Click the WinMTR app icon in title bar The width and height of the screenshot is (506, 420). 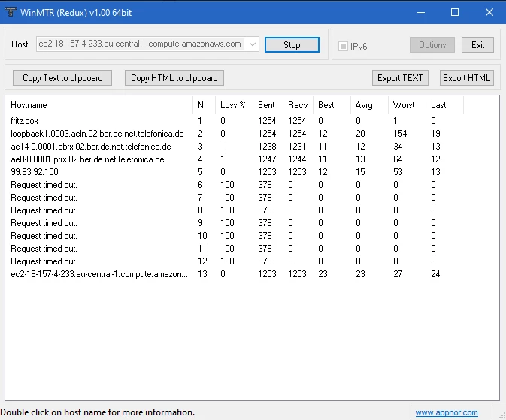tap(11, 12)
